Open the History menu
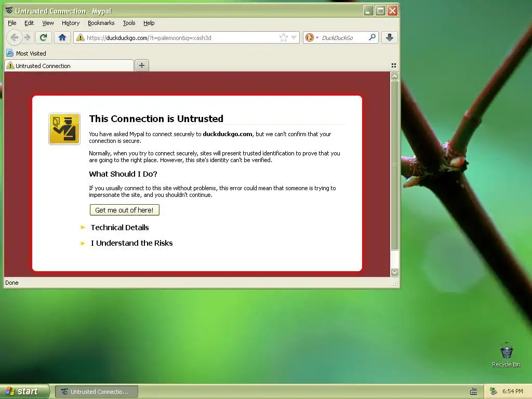The height and width of the screenshot is (399, 532). [x=71, y=23]
